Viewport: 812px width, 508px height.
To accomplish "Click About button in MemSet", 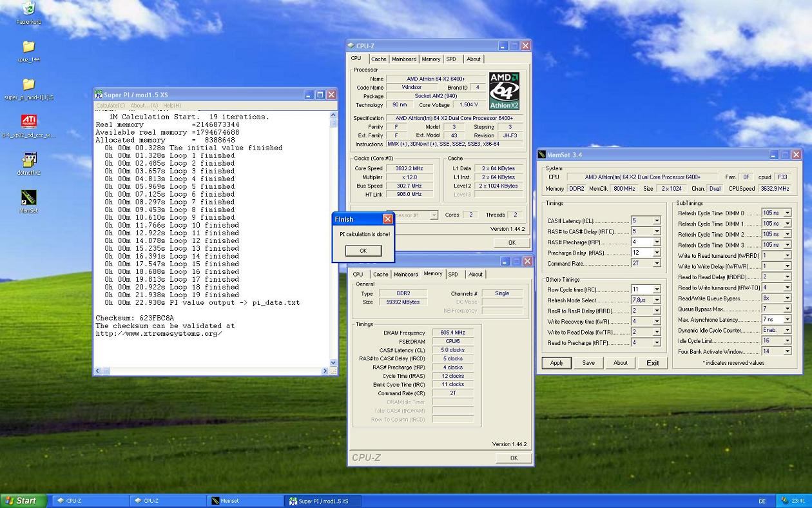I will click(x=621, y=363).
